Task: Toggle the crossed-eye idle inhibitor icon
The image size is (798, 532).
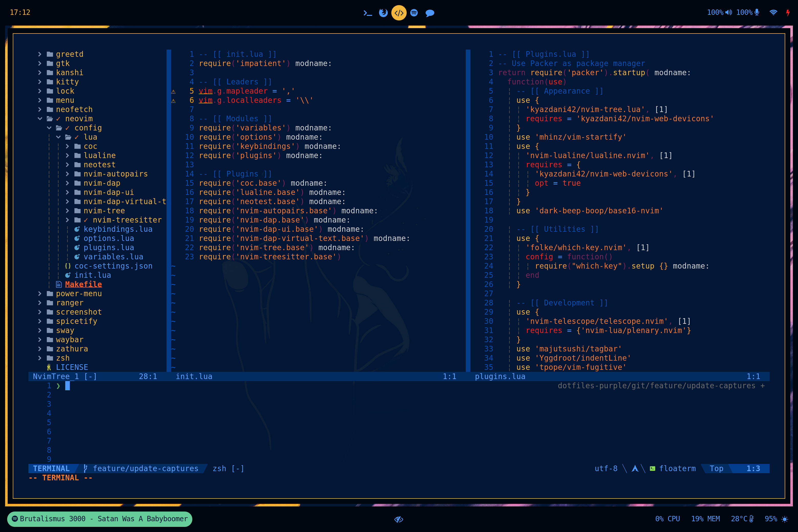Action: [399, 519]
